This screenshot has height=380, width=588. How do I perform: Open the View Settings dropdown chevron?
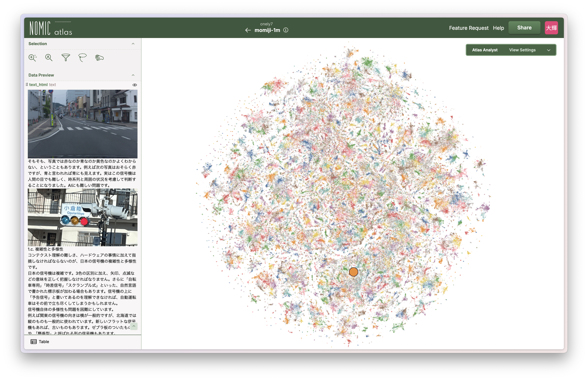[x=549, y=50]
